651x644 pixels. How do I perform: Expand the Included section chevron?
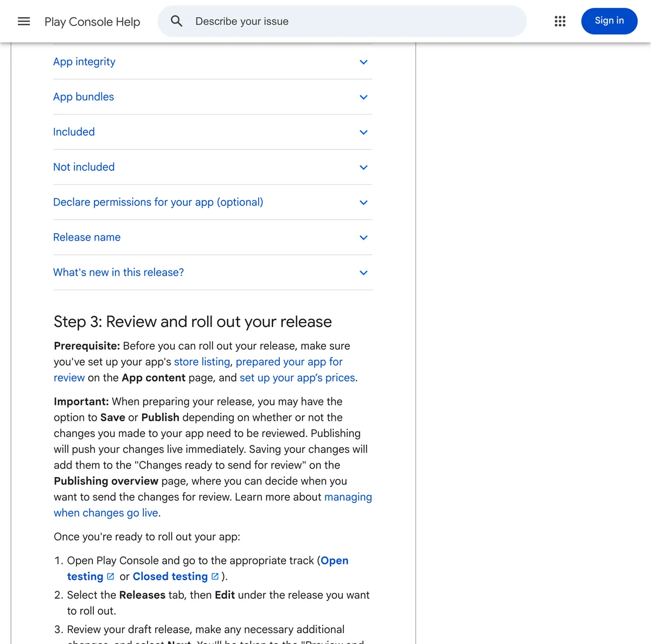click(363, 132)
